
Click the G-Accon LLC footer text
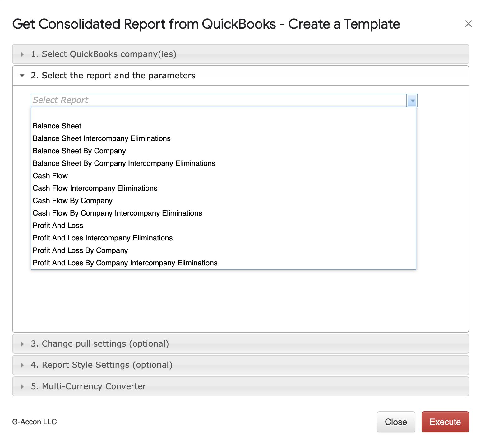tap(35, 422)
